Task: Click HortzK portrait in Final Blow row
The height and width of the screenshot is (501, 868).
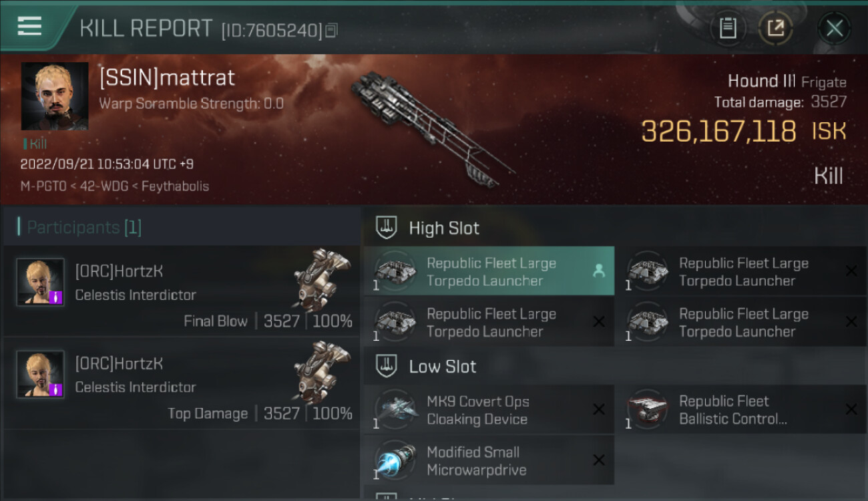Action: coord(41,282)
